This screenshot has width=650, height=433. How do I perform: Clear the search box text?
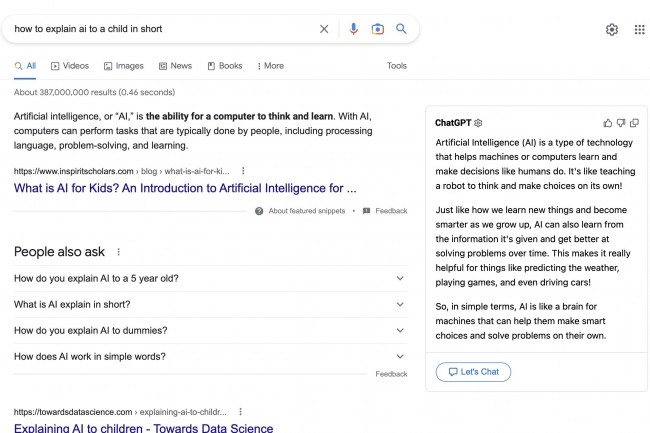[x=324, y=29]
